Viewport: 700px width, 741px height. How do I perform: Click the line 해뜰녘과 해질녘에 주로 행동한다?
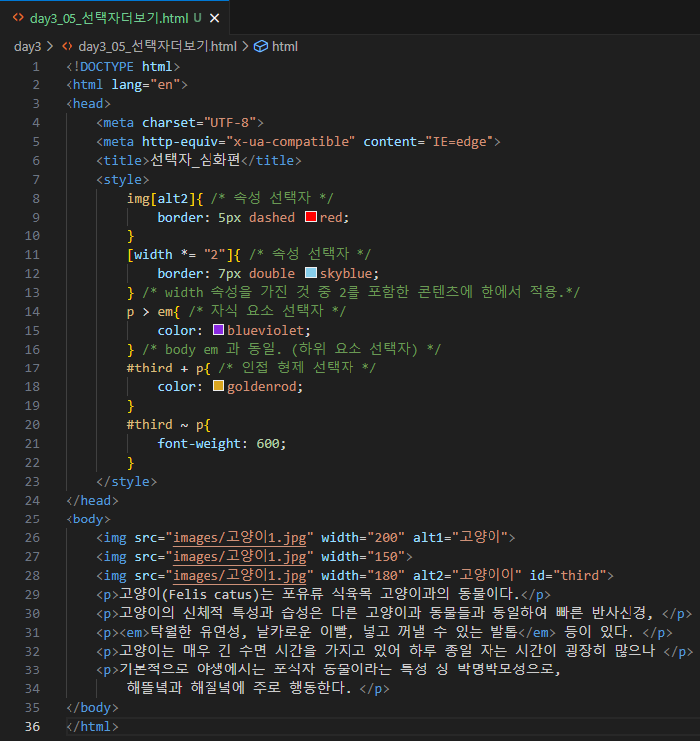239,688
